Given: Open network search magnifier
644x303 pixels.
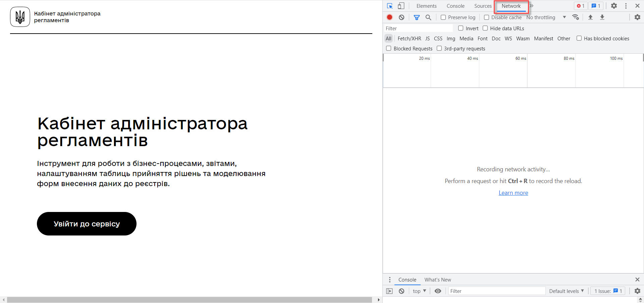Looking at the screenshot, I should coord(428,17).
